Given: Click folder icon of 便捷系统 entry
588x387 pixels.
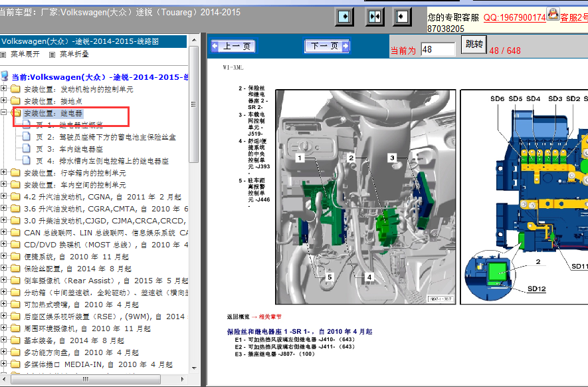Looking at the screenshot, I should [15, 257].
